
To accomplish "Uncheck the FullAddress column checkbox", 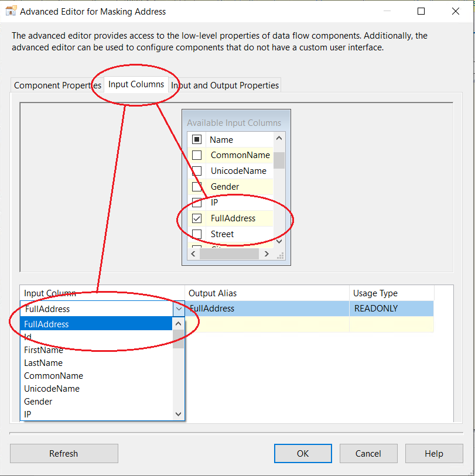I will pos(197,218).
